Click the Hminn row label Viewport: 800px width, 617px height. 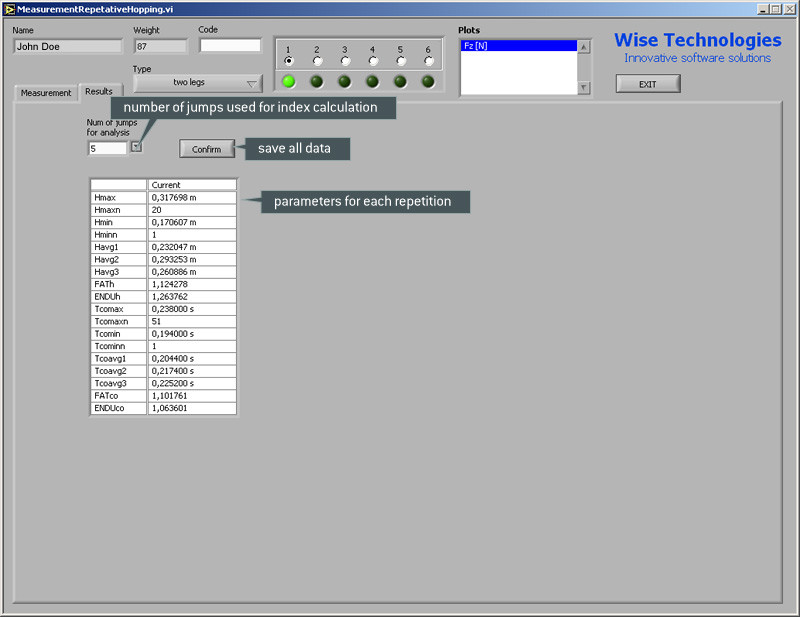pos(118,235)
